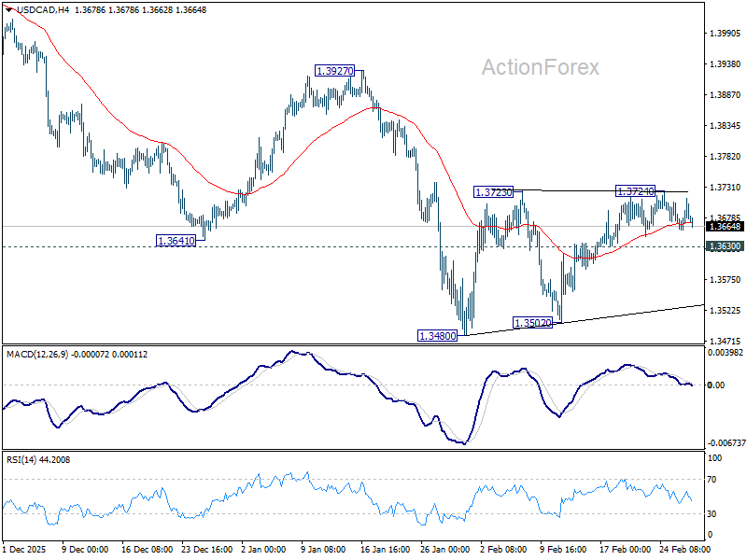Click the 1.35020 price label
Viewport: 747px width, 560px height.
(532, 323)
